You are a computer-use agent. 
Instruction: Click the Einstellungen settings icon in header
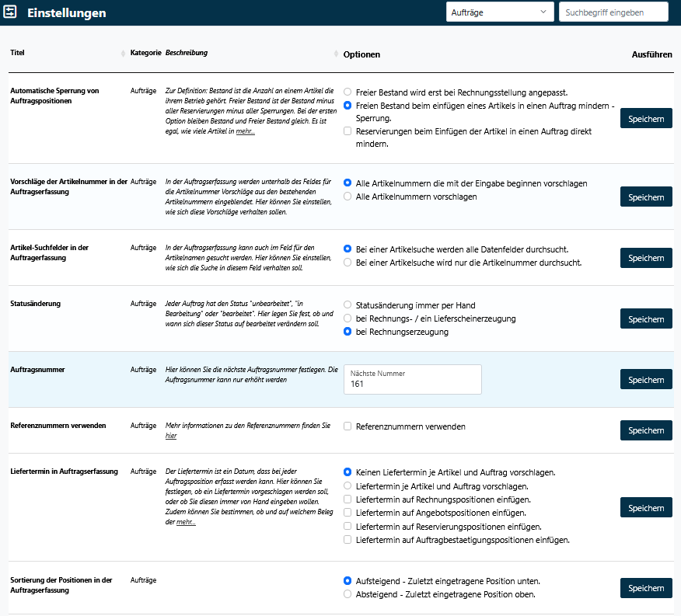pyautogui.click(x=11, y=12)
